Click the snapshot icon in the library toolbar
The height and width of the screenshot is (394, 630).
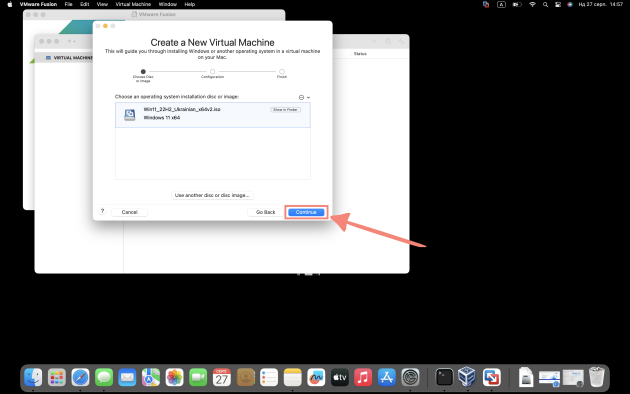coord(388,41)
